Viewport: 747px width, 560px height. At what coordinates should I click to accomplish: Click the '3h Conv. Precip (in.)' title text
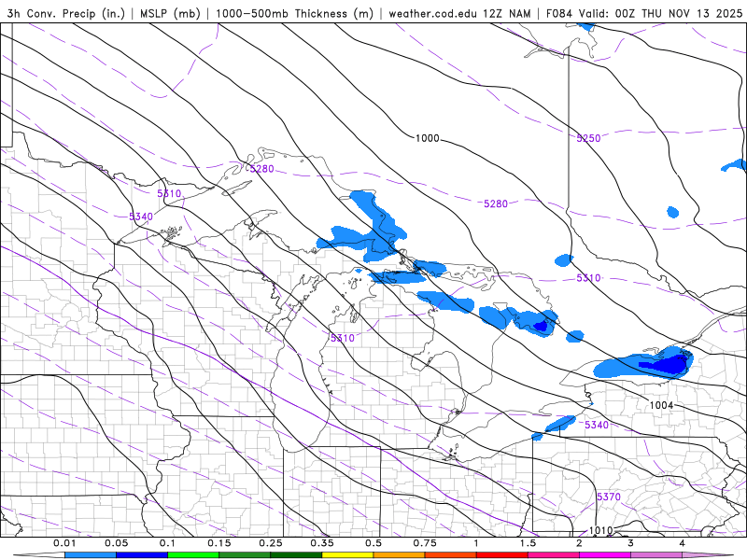point(65,13)
